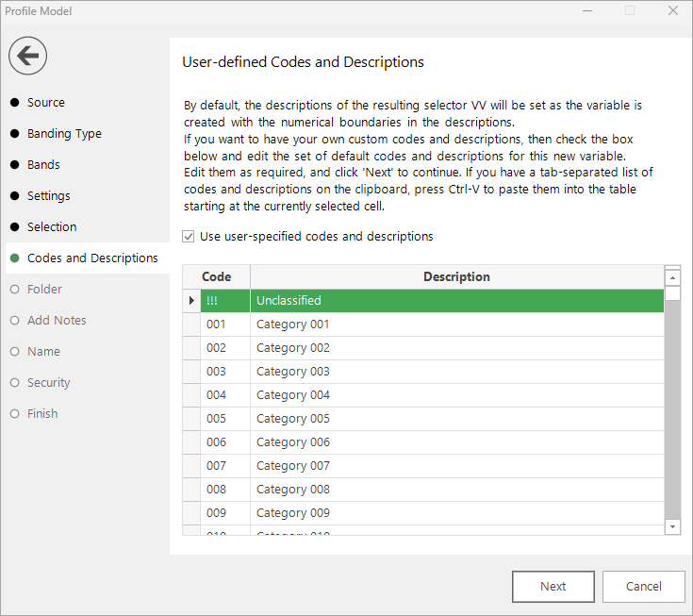
Task: Select code cell 008
Action: coord(225,490)
